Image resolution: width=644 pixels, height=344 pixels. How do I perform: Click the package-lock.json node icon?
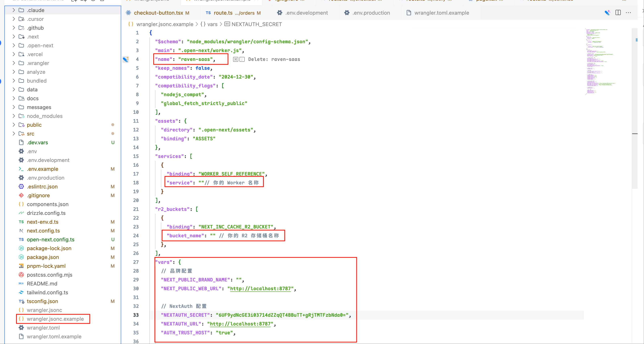(21, 248)
